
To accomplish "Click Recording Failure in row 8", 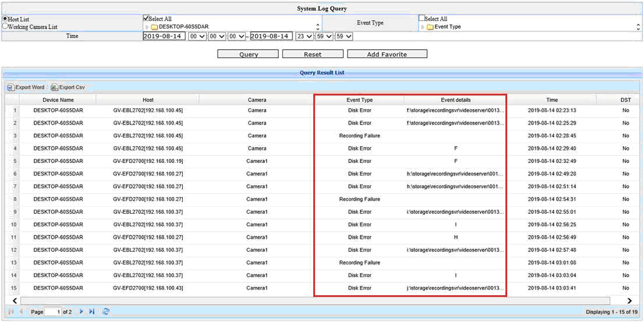I will click(359, 199).
